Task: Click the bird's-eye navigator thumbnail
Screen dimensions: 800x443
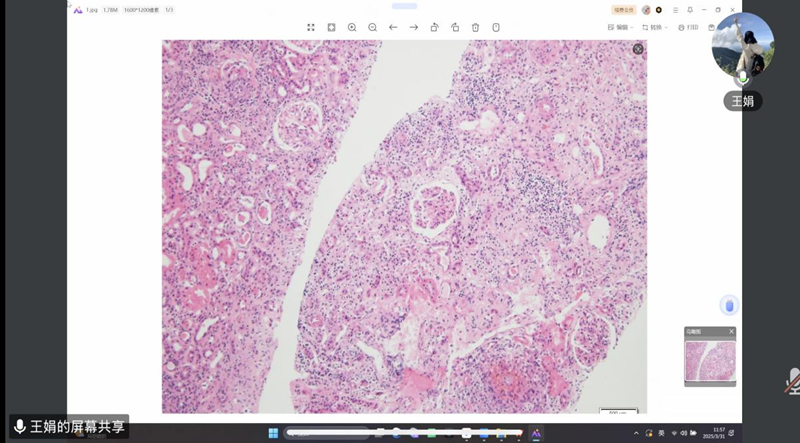Action: (x=710, y=361)
